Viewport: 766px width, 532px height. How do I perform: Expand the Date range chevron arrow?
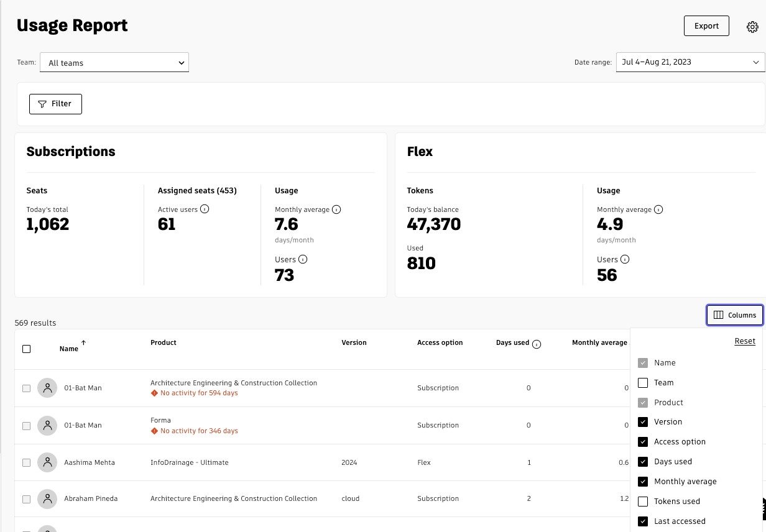[x=757, y=62]
